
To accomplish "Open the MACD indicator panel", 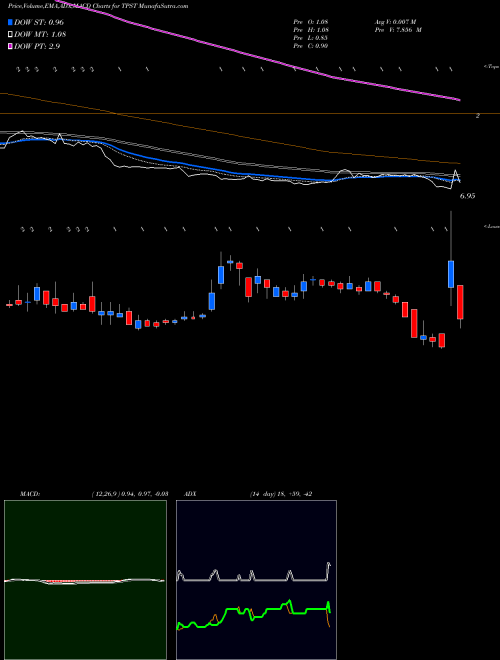I will click(x=85, y=580).
